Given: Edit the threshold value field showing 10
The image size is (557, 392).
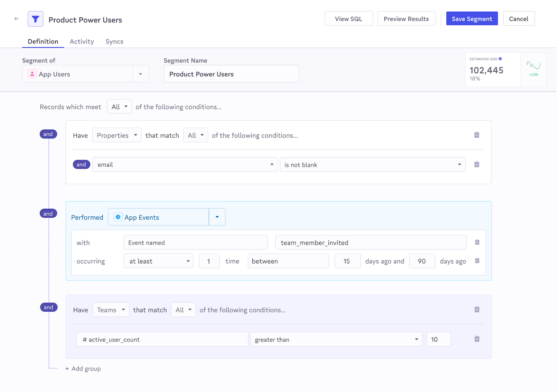Looking at the screenshot, I should 439,339.
